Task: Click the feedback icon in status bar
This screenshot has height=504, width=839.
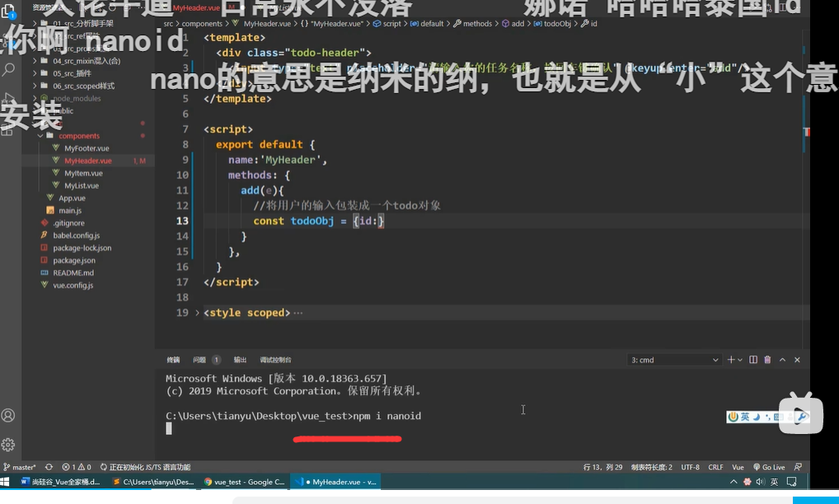Action: (798, 467)
